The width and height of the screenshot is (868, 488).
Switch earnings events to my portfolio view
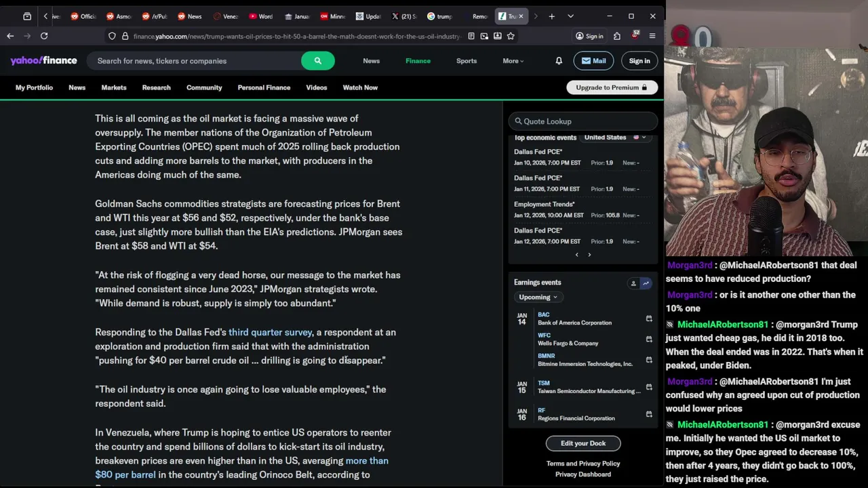[x=633, y=283]
